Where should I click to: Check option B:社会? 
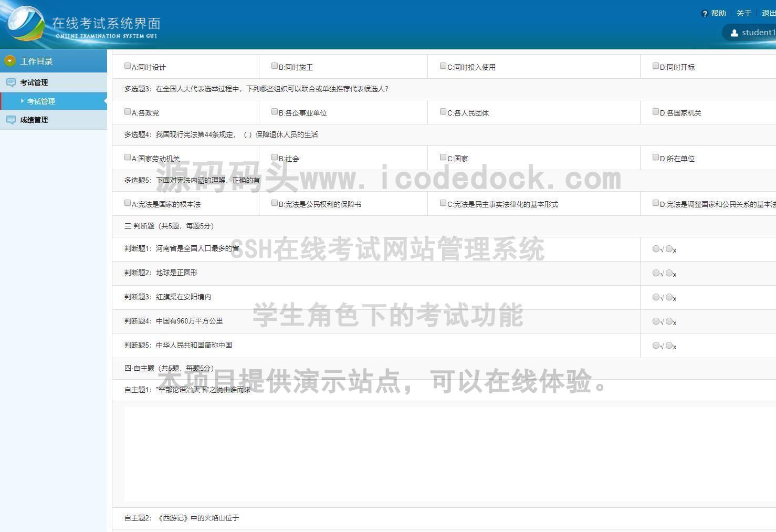click(275, 157)
